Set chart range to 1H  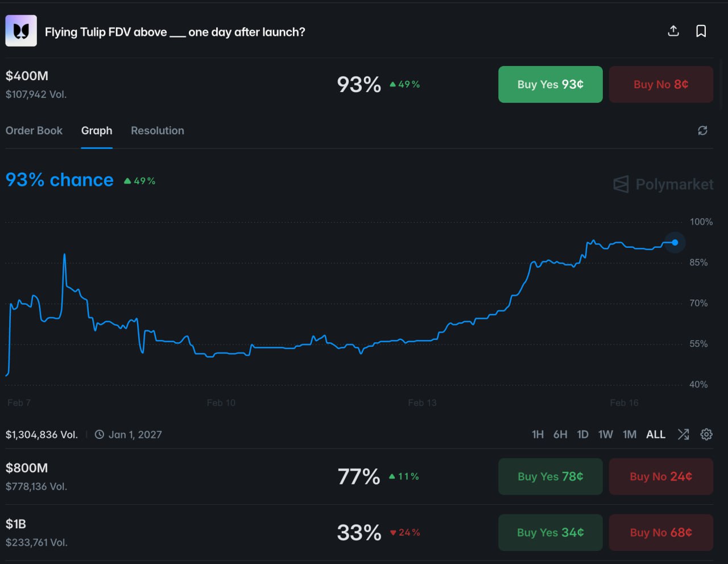click(537, 434)
